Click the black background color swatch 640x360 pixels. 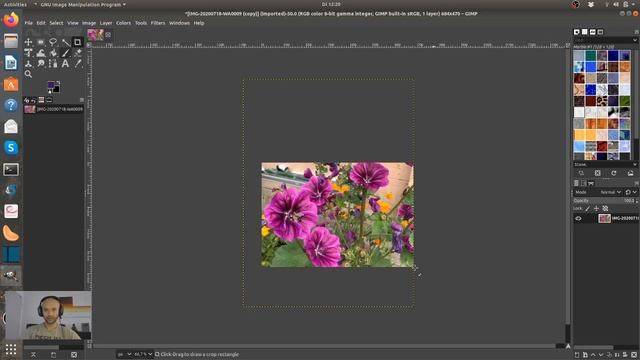(x=57, y=89)
